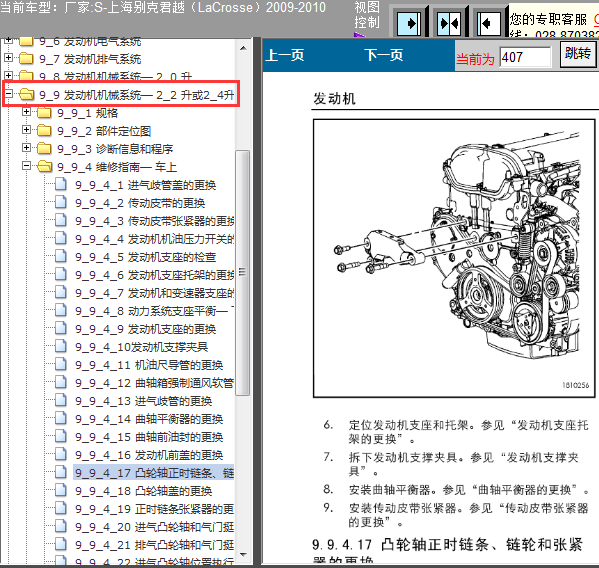Image resolution: width=599 pixels, height=568 pixels.
Task: Expand the 9_9_2 部件定位图 node
Action: click(x=26, y=129)
